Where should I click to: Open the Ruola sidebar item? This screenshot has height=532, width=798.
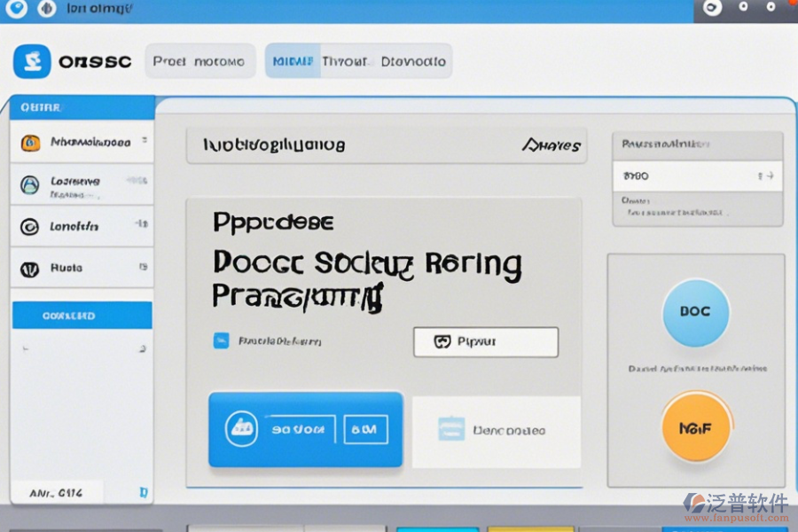[82, 268]
